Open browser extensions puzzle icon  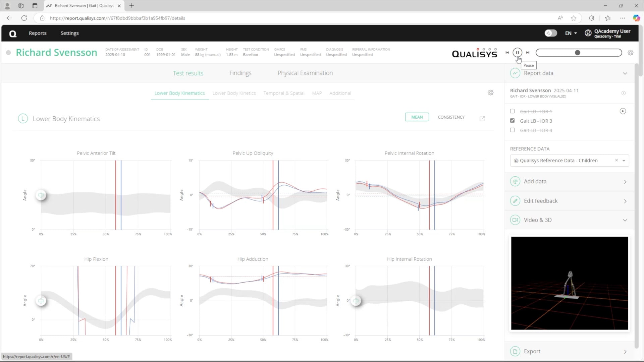pos(591,18)
